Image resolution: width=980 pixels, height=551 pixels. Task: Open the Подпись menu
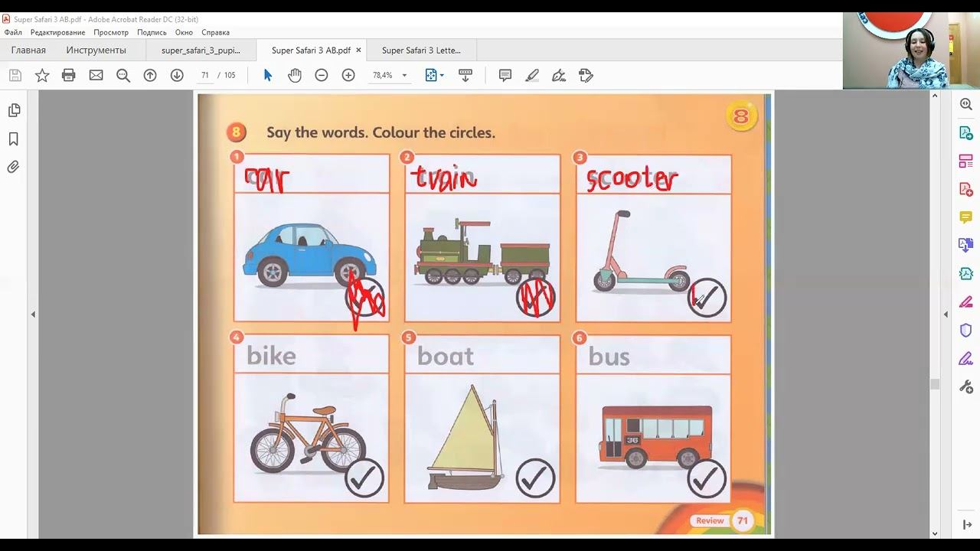(x=152, y=33)
